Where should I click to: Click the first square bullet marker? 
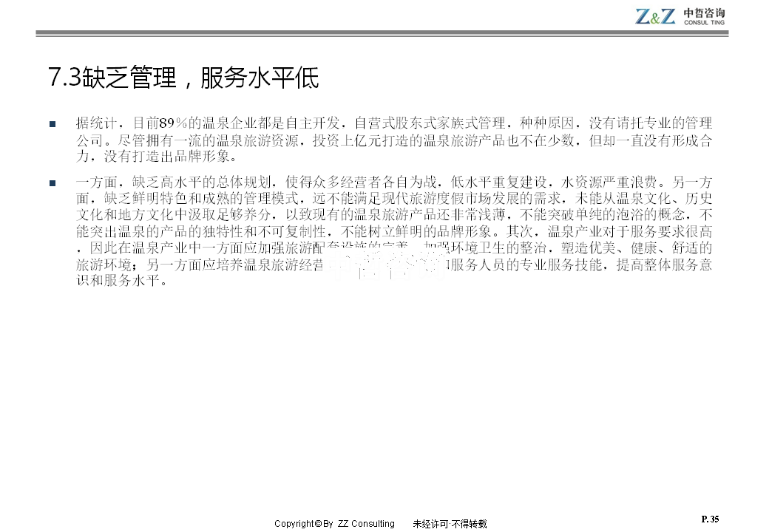(x=52, y=123)
